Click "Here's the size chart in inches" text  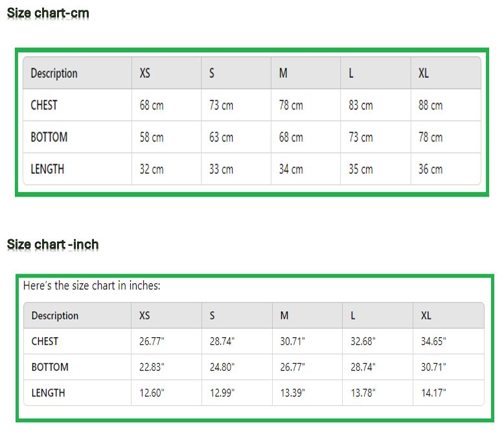click(91, 285)
